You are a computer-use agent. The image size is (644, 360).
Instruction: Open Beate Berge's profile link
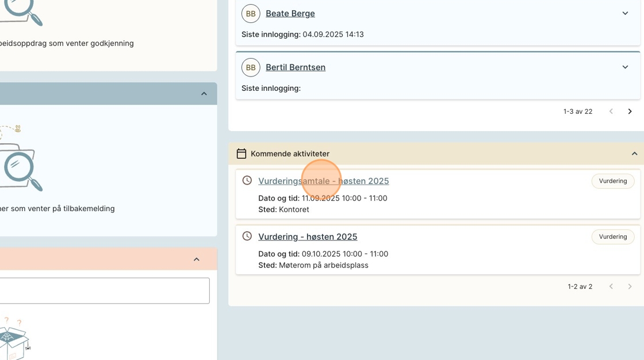(290, 13)
